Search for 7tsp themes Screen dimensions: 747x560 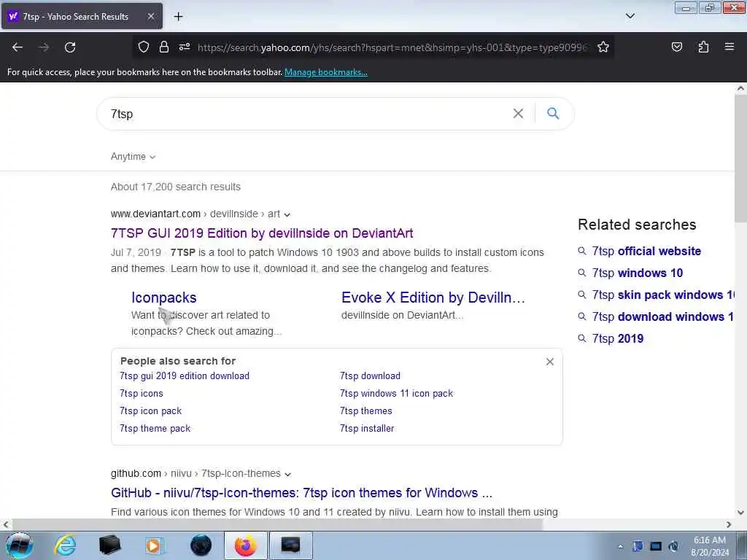pos(366,411)
